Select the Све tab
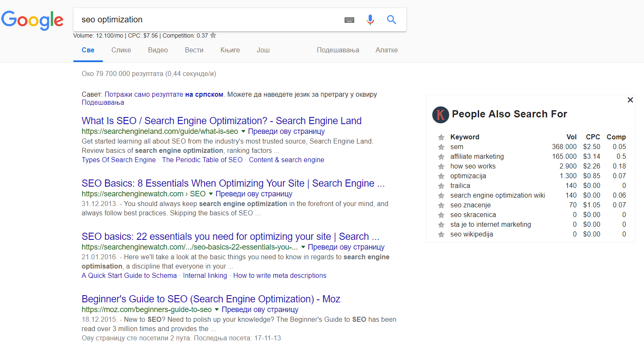This screenshot has width=644, height=345. 88,50
